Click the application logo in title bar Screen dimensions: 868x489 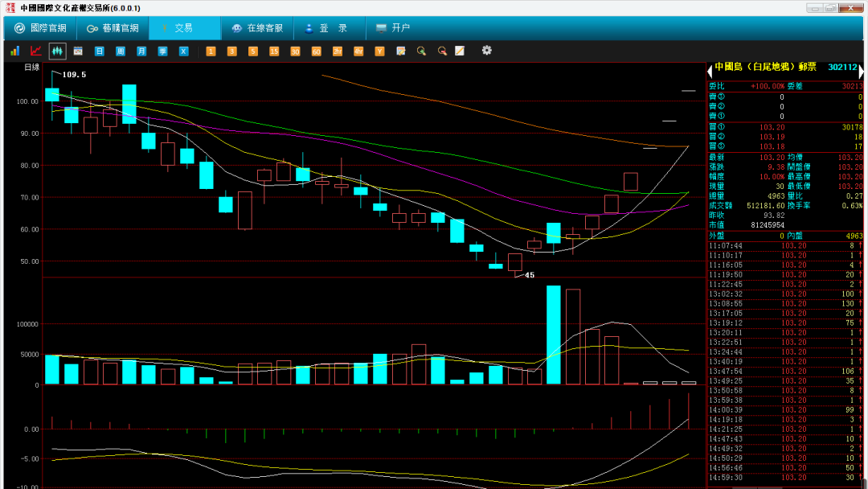[10, 8]
